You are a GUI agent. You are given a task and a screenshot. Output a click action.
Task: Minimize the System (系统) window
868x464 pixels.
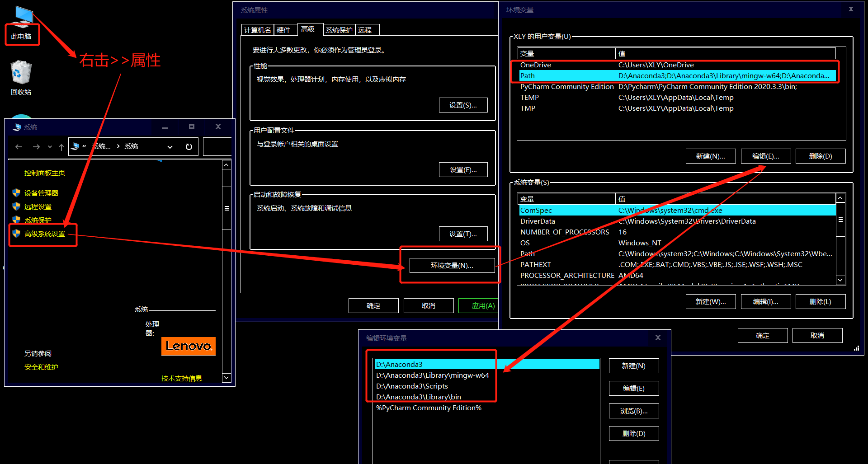coord(165,127)
